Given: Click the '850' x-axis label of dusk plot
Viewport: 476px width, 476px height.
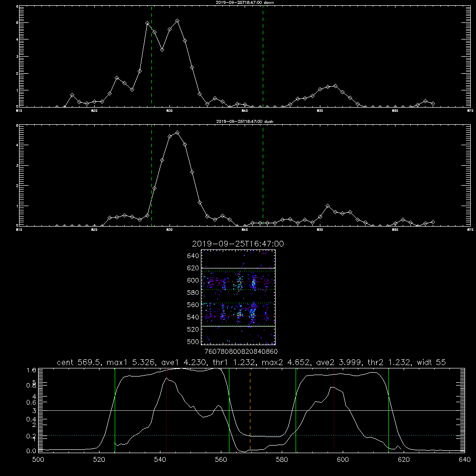Looking at the screenshot, I should (x=320, y=230).
